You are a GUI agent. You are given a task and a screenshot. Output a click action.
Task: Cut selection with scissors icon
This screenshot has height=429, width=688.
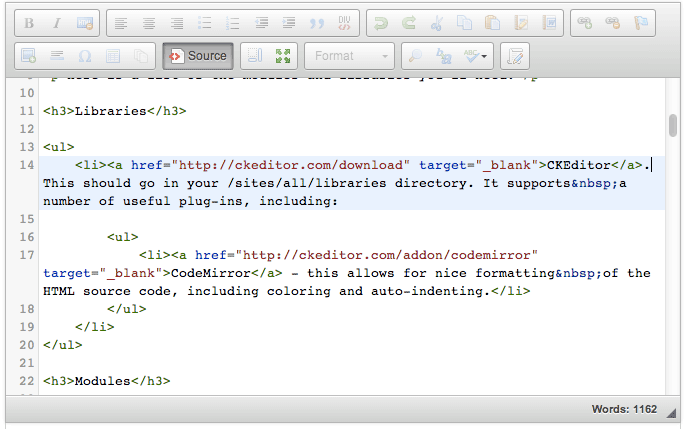point(437,23)
